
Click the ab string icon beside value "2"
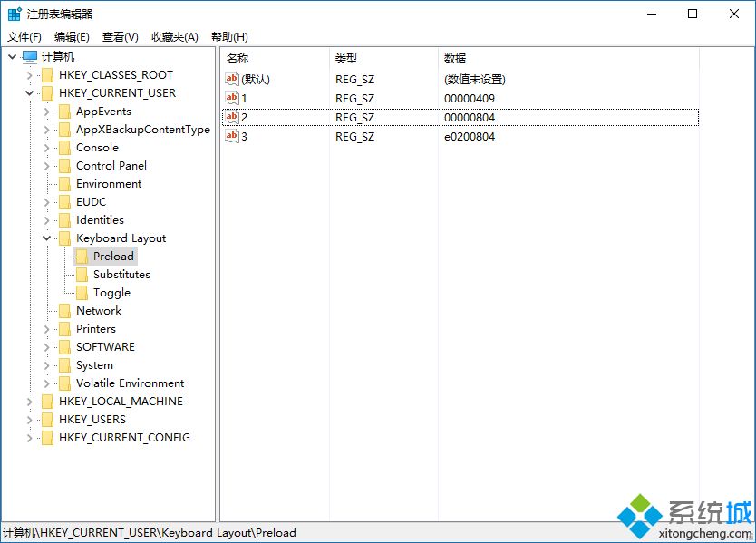coord(231,117)
